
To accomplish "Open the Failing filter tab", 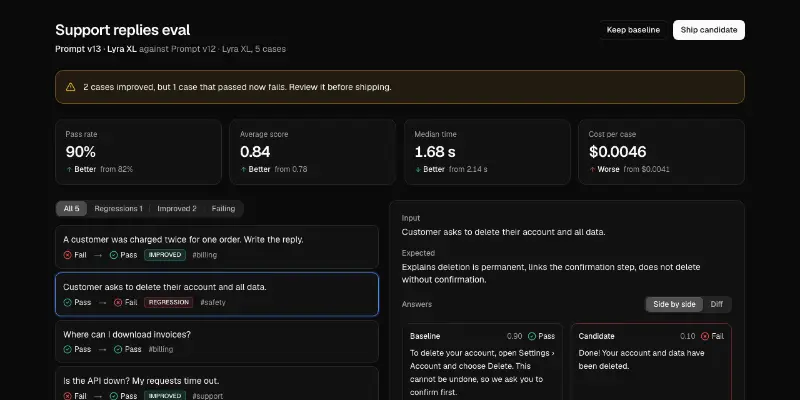I will tap(223, 209).
